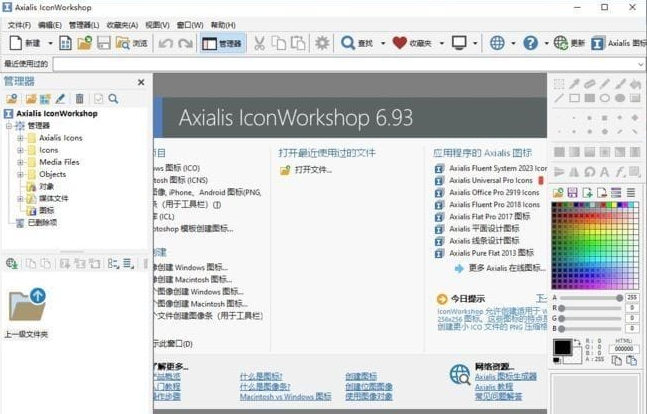The width and height of the screenshot is (647, 414).
Task: Click the magnifier Search toolbar icon
Action: (x=348, y=43)
